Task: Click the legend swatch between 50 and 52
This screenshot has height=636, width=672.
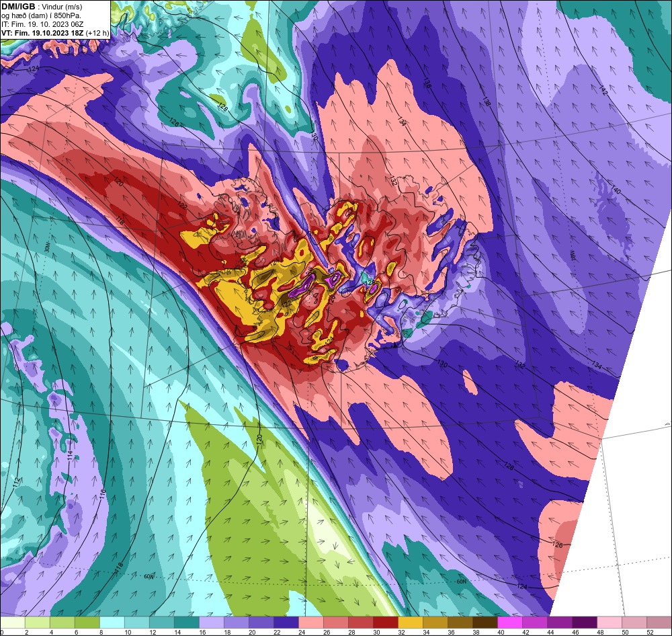Action: [x=634, y=623]
